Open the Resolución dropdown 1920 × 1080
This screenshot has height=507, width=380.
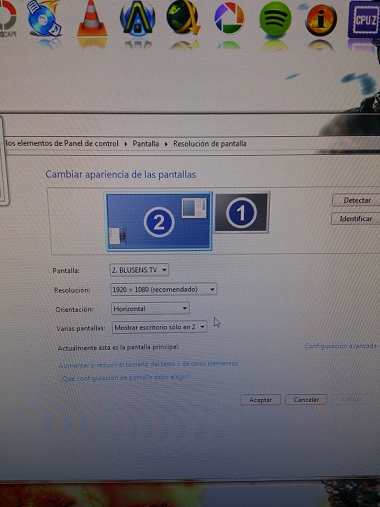pyautogui.click(x=163, y=289)
